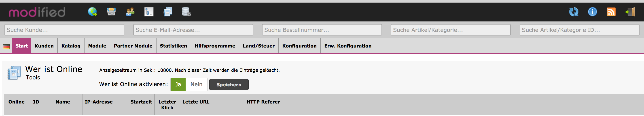The height and width of the screenshot is (116, 644).
Task: Open the orange RSS feed icon
Action: point(611,12)
